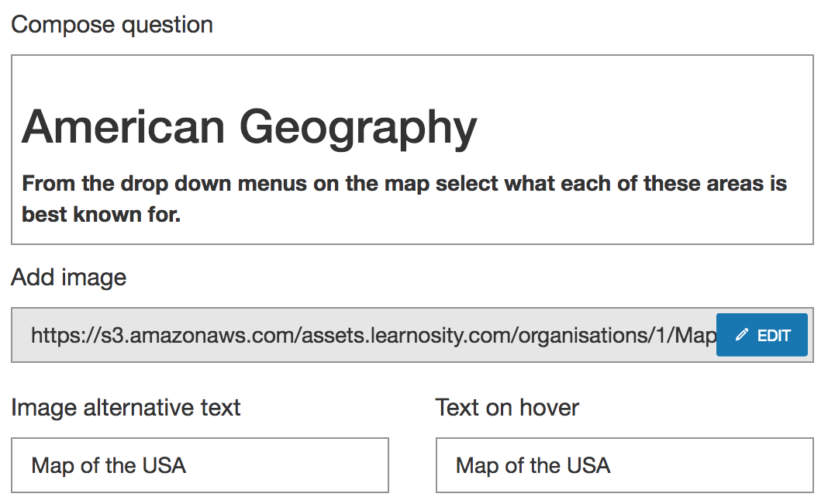Image resolution: width=828 pixels, height=504 pixels.
Task: Click the American Geography heading text
Action: [x=248, y=126]
